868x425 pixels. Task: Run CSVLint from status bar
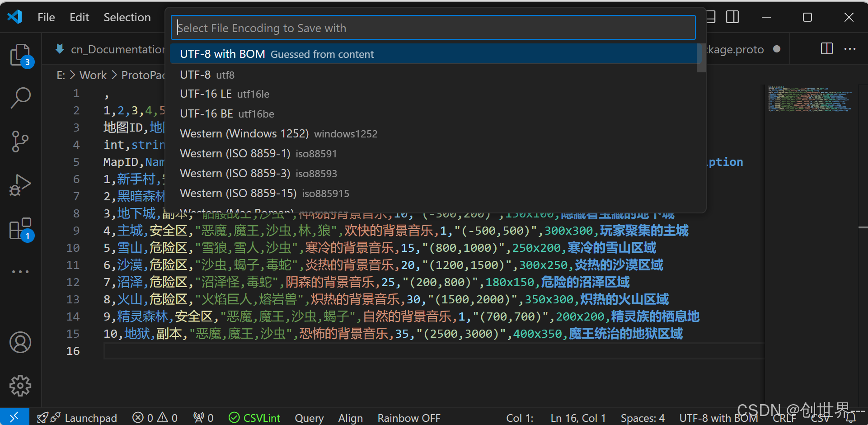tap(254, 418)
